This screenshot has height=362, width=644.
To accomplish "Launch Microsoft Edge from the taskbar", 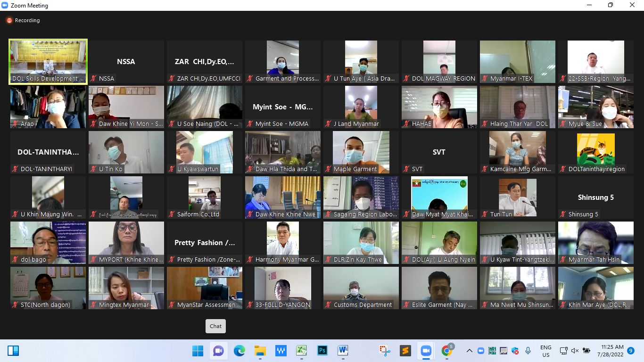I will point(239,351).
